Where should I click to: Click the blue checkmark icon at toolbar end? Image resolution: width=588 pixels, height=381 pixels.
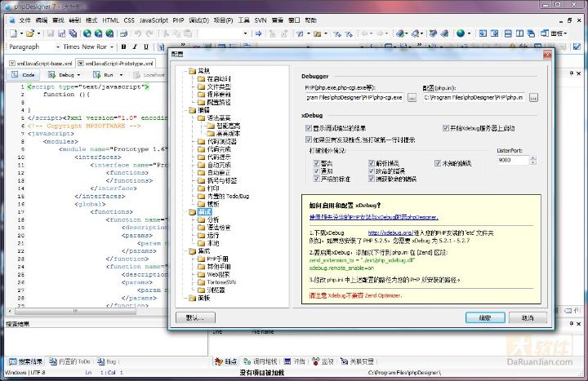(577, 47)
